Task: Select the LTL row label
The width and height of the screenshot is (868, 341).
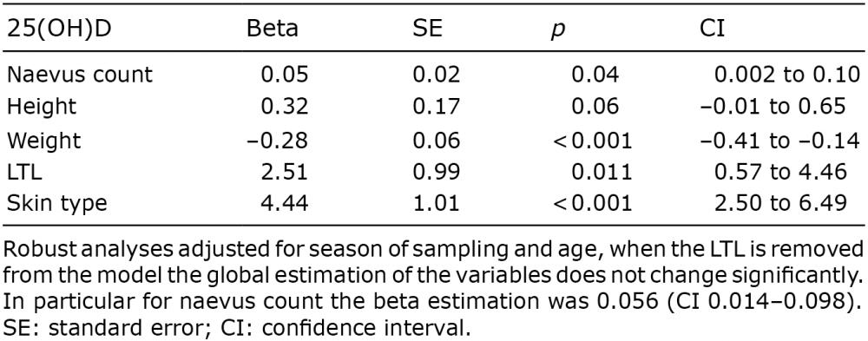Action: pos(25,172)
